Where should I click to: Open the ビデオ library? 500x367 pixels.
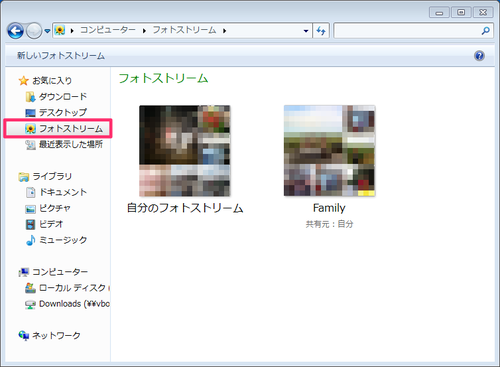click(51, 224)
